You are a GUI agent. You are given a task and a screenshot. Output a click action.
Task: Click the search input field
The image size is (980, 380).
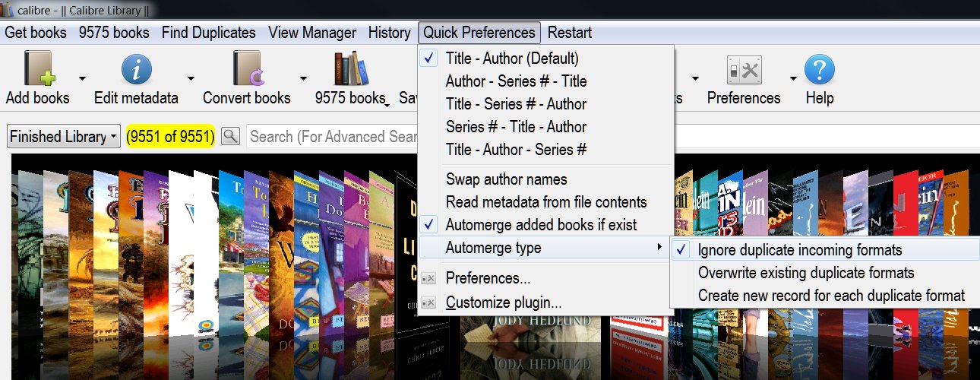coord(612,137)
